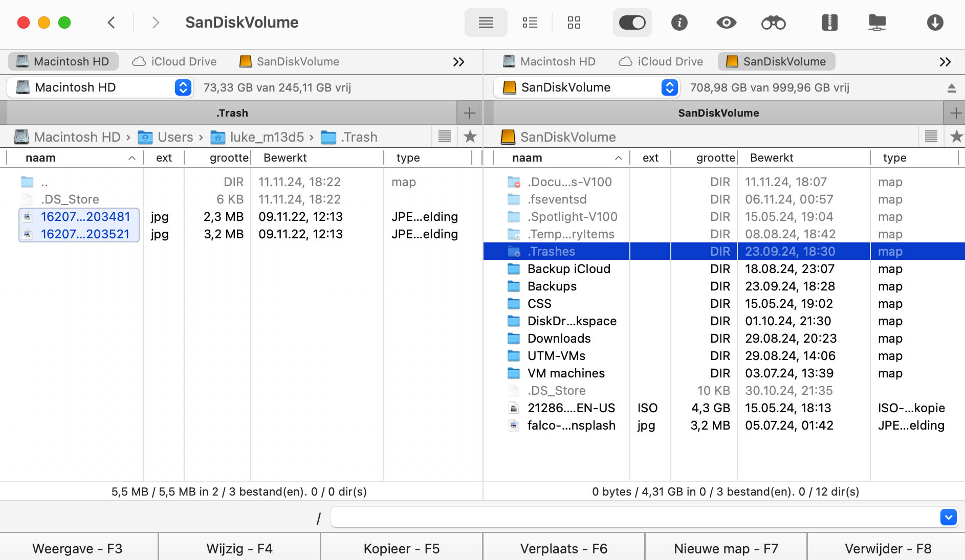Screen dimensions: 965x560
Task: Switch to icon grid view
Action: point(574,23)
